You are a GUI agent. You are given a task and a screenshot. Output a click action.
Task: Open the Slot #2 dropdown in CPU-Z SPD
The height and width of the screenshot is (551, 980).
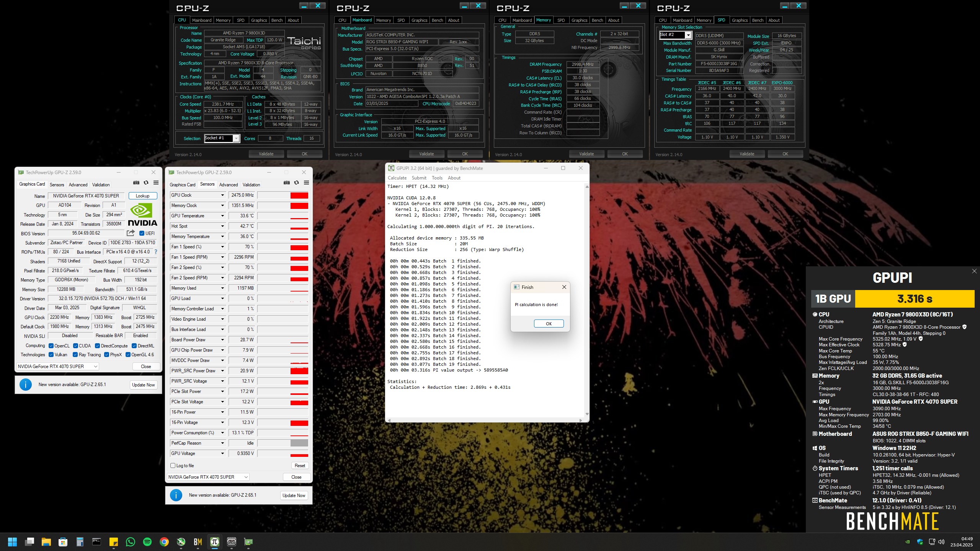(688, 35)
